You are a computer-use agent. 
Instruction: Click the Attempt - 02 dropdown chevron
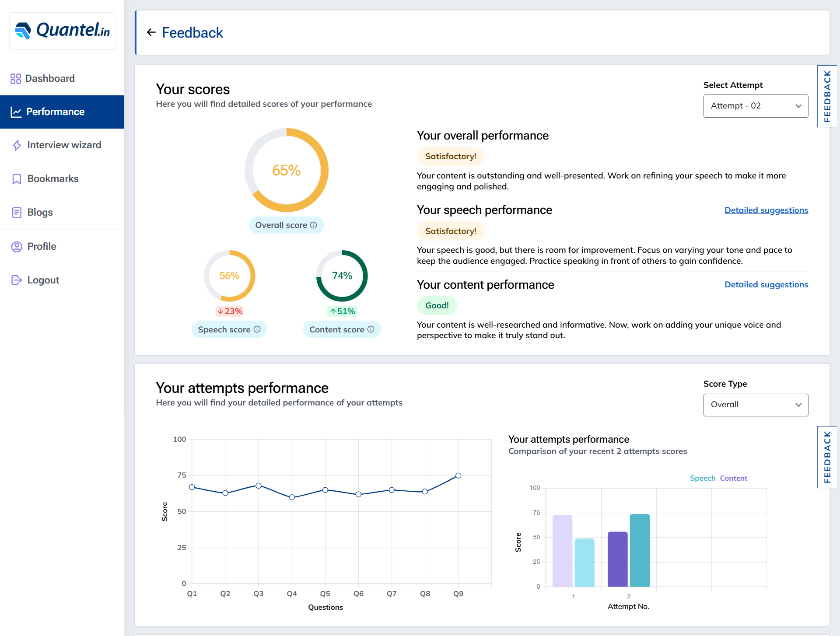[798, 106]
